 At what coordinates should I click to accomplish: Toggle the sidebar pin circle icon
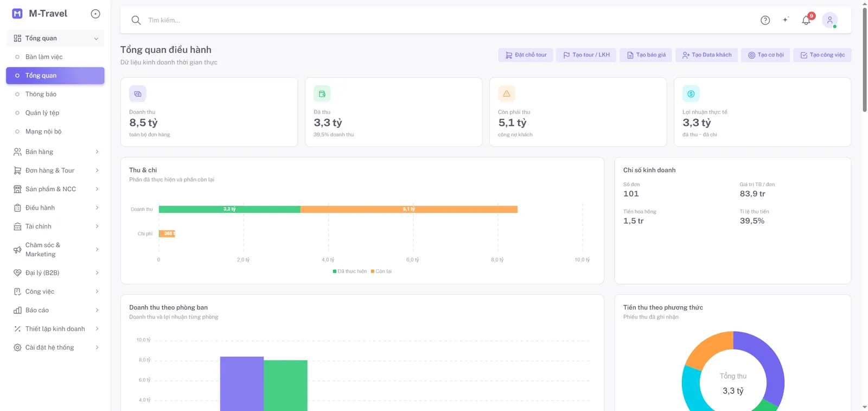95,14
